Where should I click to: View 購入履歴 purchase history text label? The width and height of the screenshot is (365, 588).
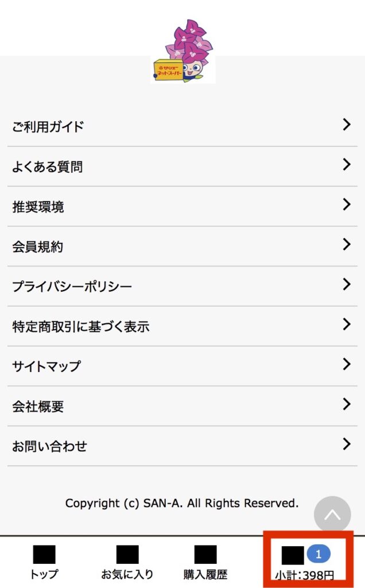pyautogui.click(x=205, y=574)
